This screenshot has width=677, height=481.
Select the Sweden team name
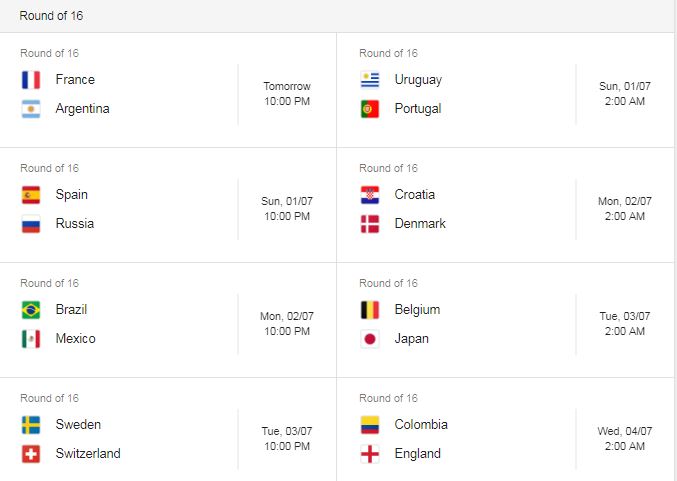pyautogui.click(x=78, y=424)
